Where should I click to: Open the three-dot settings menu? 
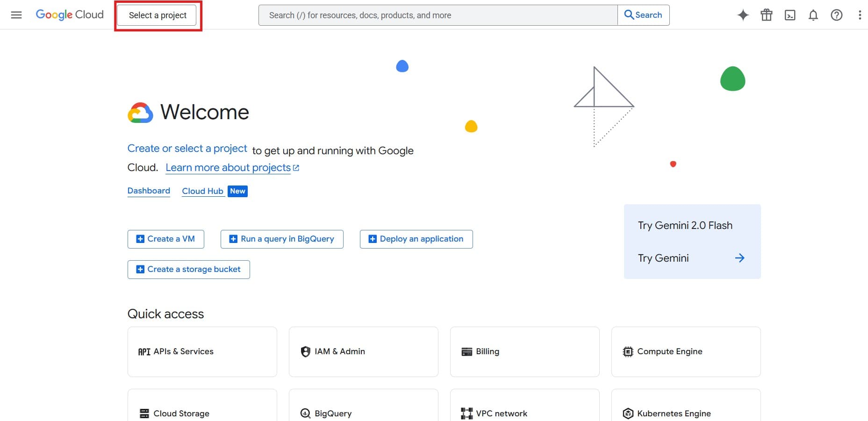(860, 15)
